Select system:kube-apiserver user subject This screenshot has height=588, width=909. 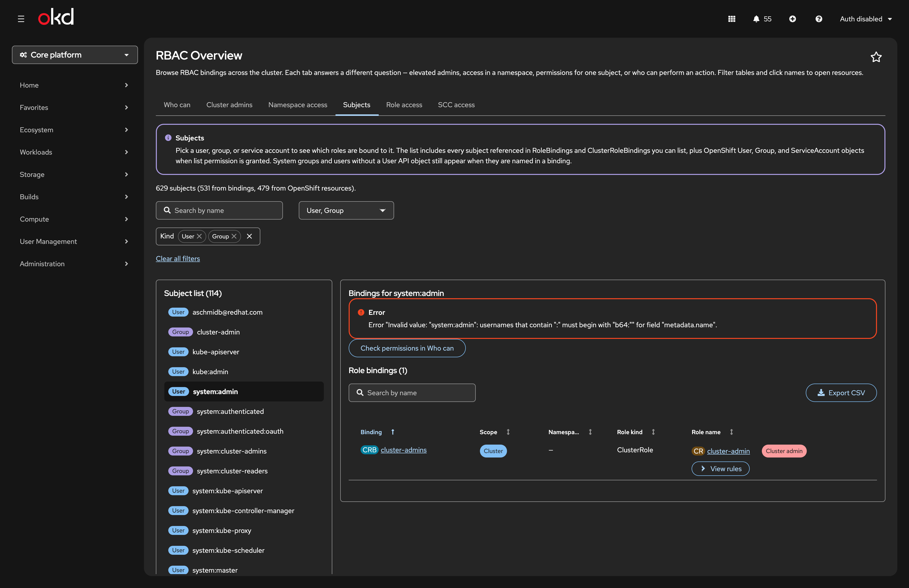(x=244, y=491)
